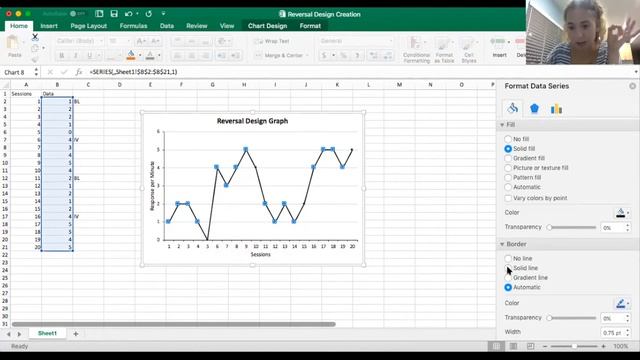Image resolution: width=640 pixels, height=360 pixels.
Task: Open the Insert tab
Action: [49, 26]
